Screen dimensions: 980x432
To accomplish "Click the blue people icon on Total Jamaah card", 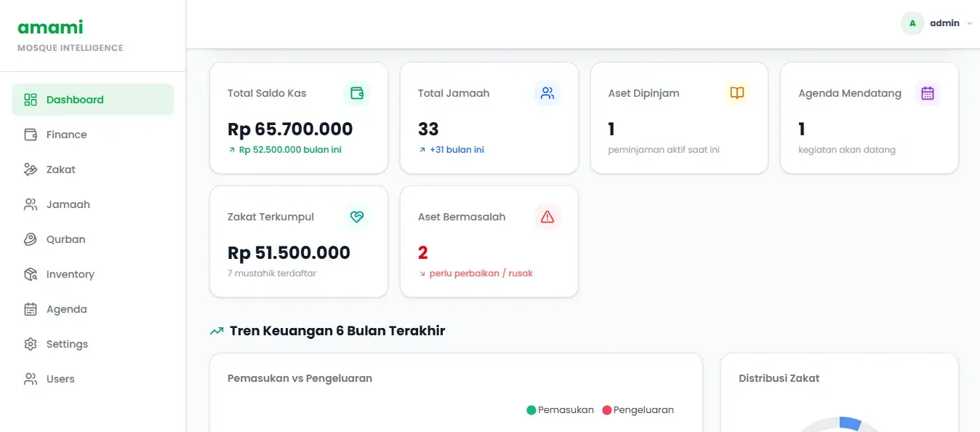I will click(x=547, y=93).
